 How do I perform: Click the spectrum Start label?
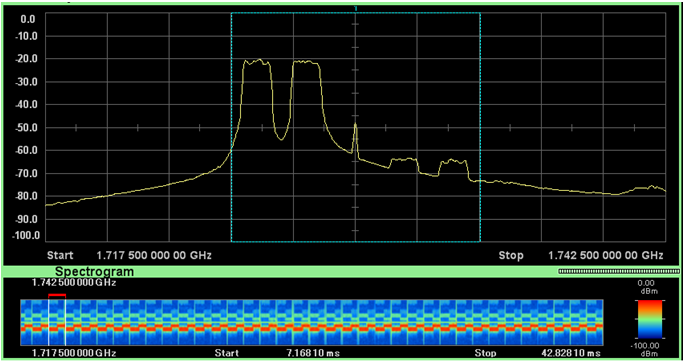coord(60,255)
